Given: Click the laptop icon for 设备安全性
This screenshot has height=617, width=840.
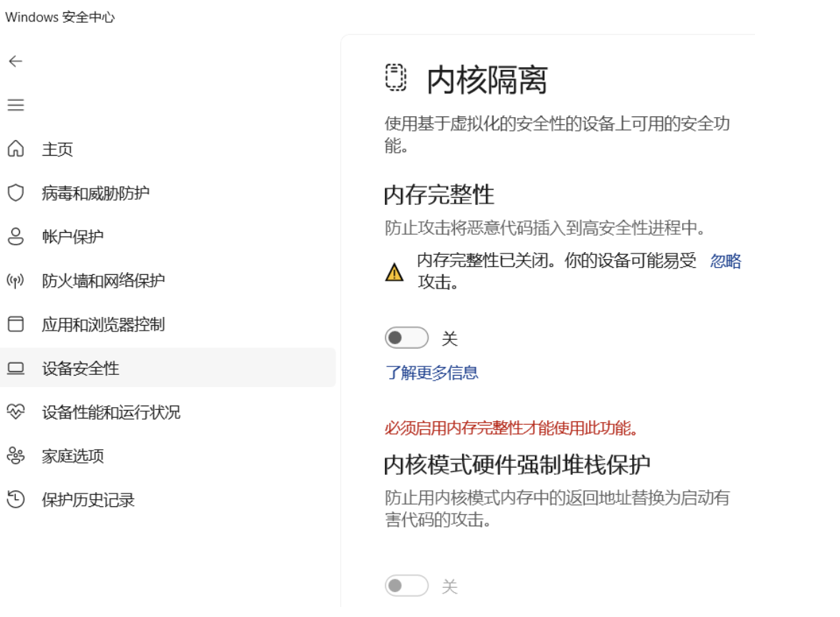Looking at the screenshot, I should pos(16,368).
